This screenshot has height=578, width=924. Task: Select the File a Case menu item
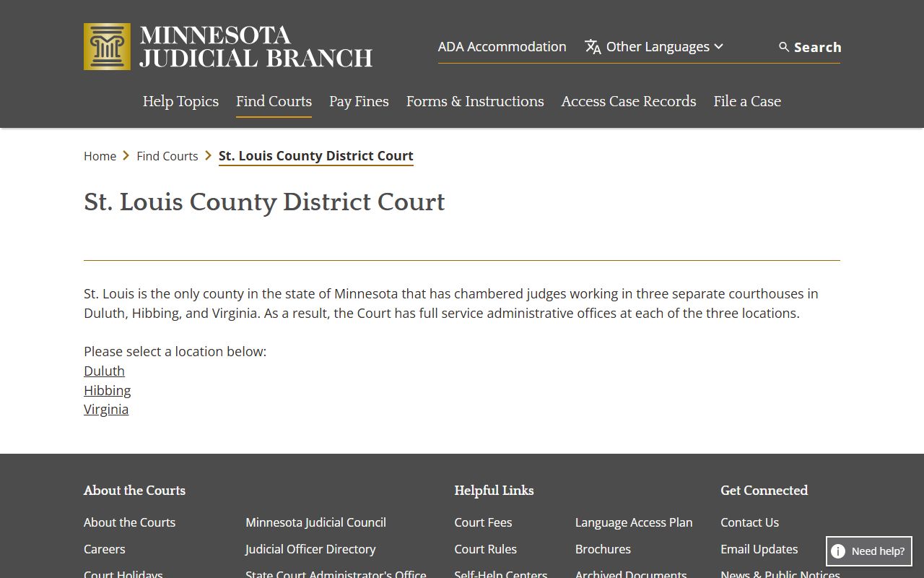click(x=747, y=101)
